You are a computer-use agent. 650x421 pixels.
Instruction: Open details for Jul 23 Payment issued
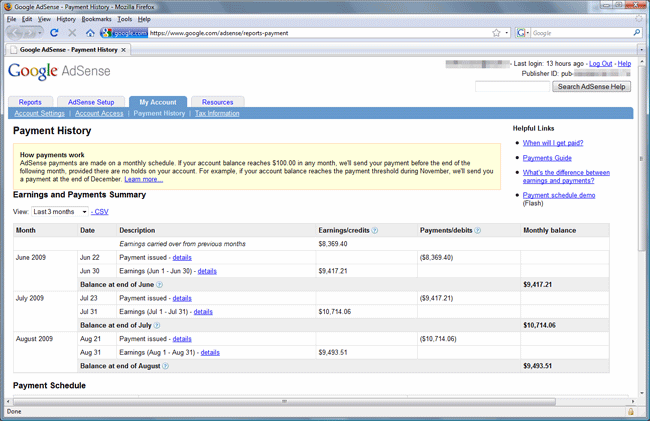coord(182,298)
